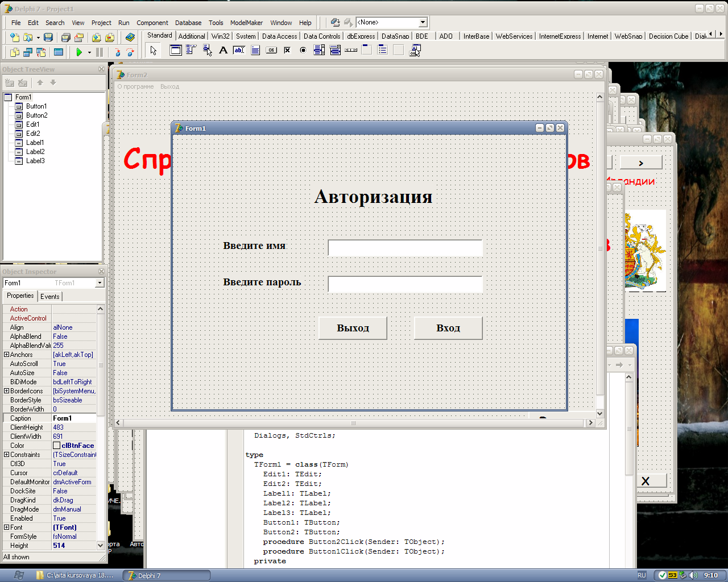The image size is (728, 582).
Task: Open the Component menu
Action: 152,23
